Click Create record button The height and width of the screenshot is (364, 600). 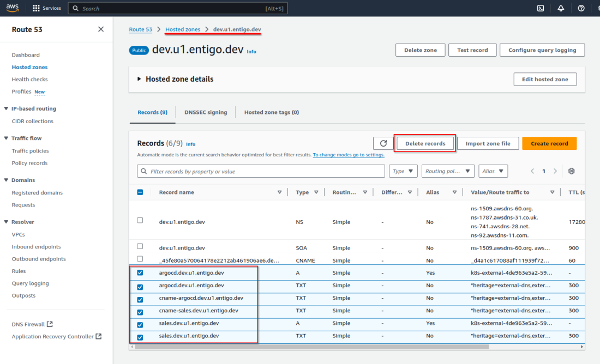click(x=549, y=143)
